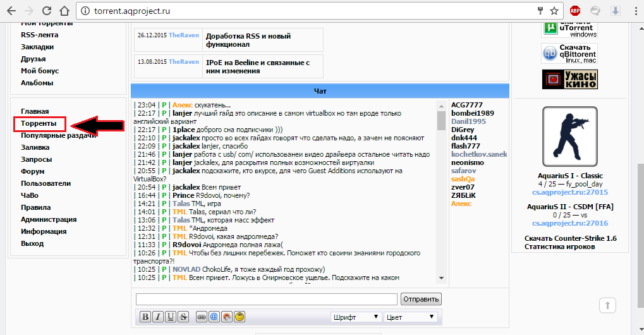
Task: Open the Download qBittorrent banner
Action: coord(569,53)
